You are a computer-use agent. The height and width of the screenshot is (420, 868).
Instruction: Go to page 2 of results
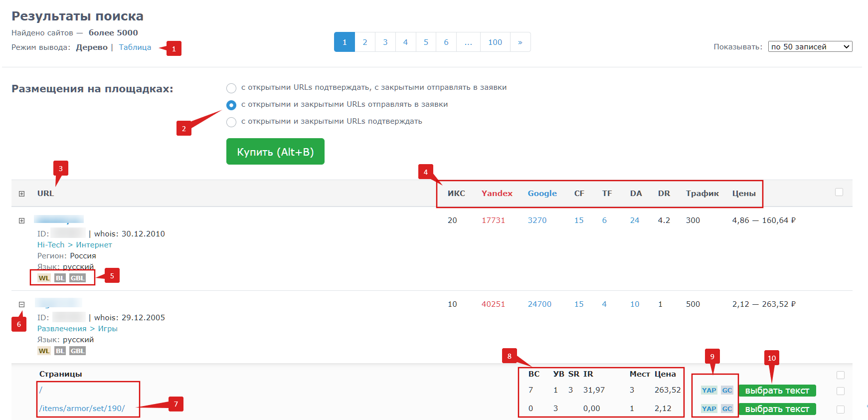coord(365,42)
